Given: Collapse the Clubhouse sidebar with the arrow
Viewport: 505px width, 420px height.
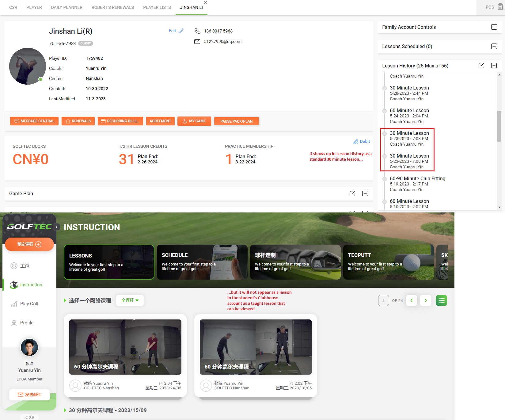Looking at the screenshot, I should (56, 227).
